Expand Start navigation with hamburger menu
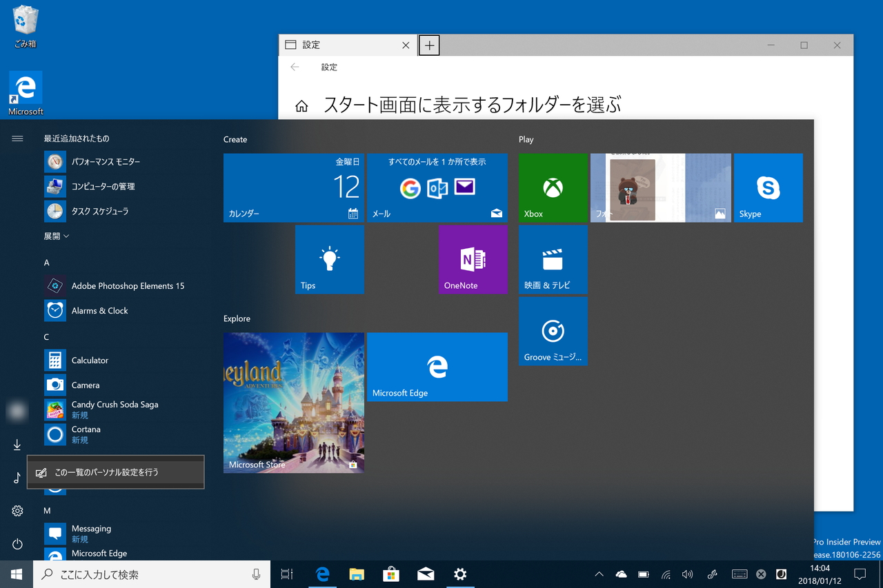Viewport: 883px width, 588px height. (17, 137)
